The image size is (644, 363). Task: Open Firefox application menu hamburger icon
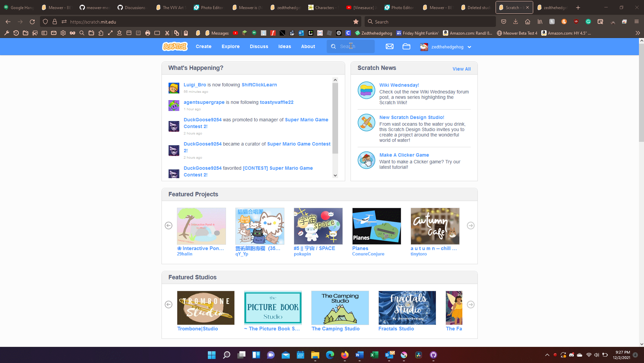[x=636, y=22]
